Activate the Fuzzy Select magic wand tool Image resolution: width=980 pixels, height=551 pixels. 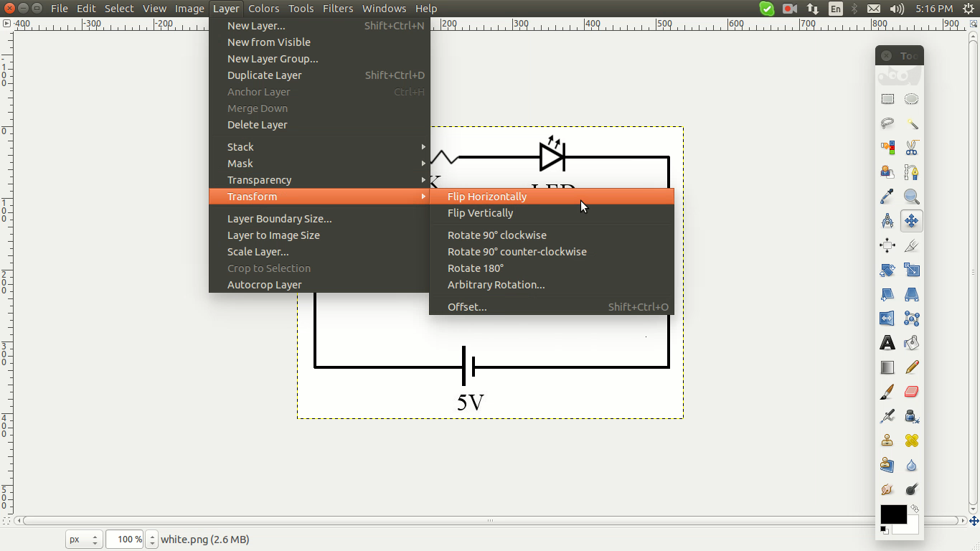pyautogui.click(x=912, y=123)
